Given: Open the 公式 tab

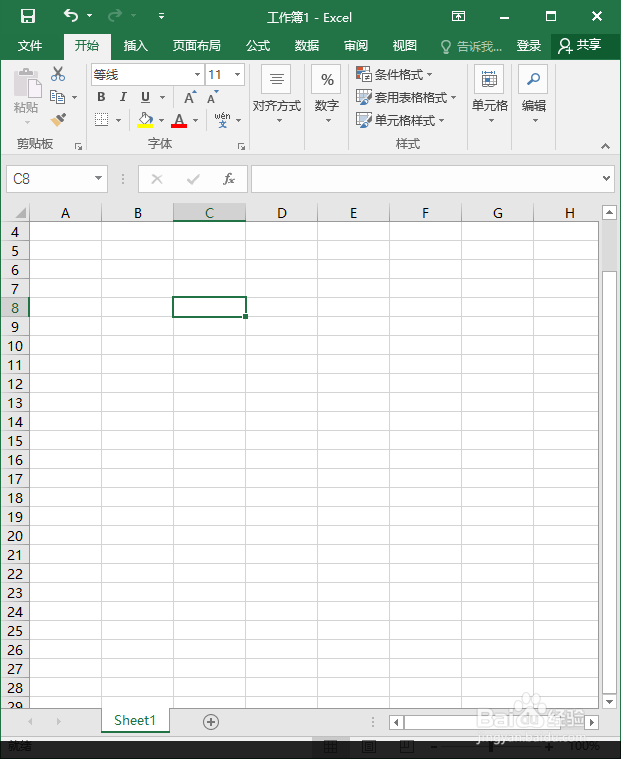Looking at the screenshot, I should click(x=257, y=46).
